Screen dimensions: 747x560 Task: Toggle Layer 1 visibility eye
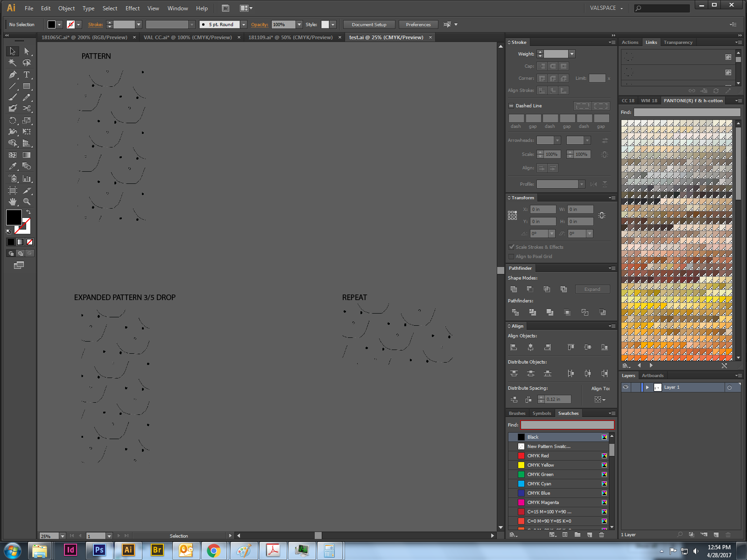[x=626, y=387]
